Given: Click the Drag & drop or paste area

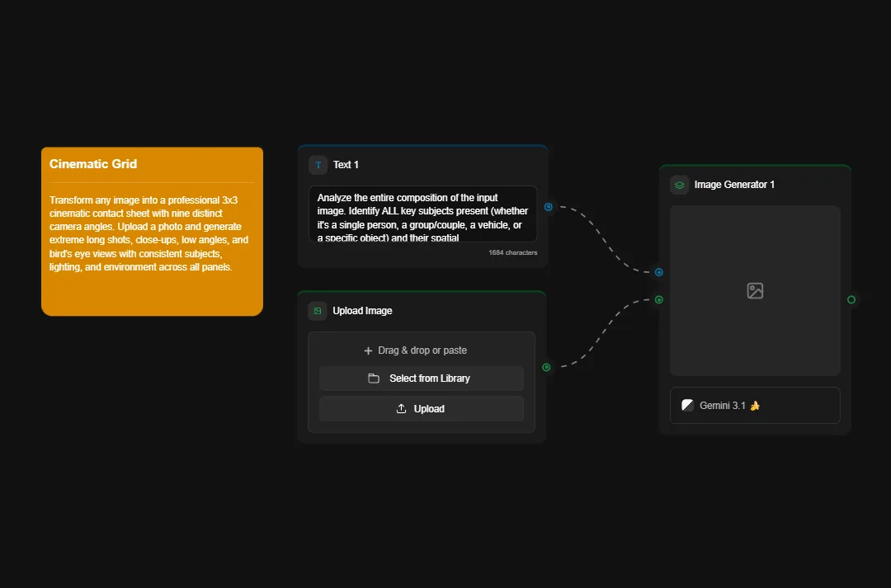Looking at the screenshot, I should [x=422, y=350].
